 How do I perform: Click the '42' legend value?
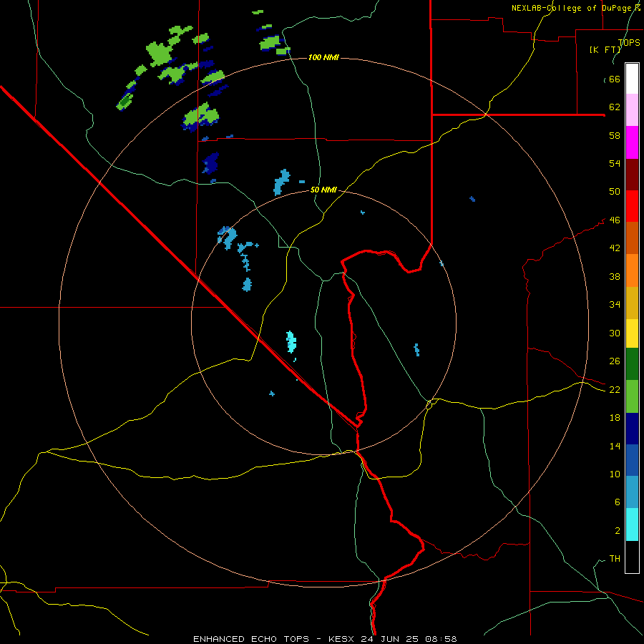click(x=615, y=248)
